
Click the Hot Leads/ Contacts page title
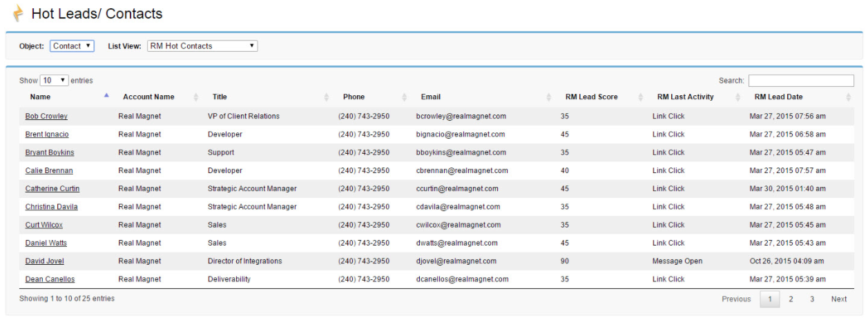pyautogui.click(x=97, y=13)
